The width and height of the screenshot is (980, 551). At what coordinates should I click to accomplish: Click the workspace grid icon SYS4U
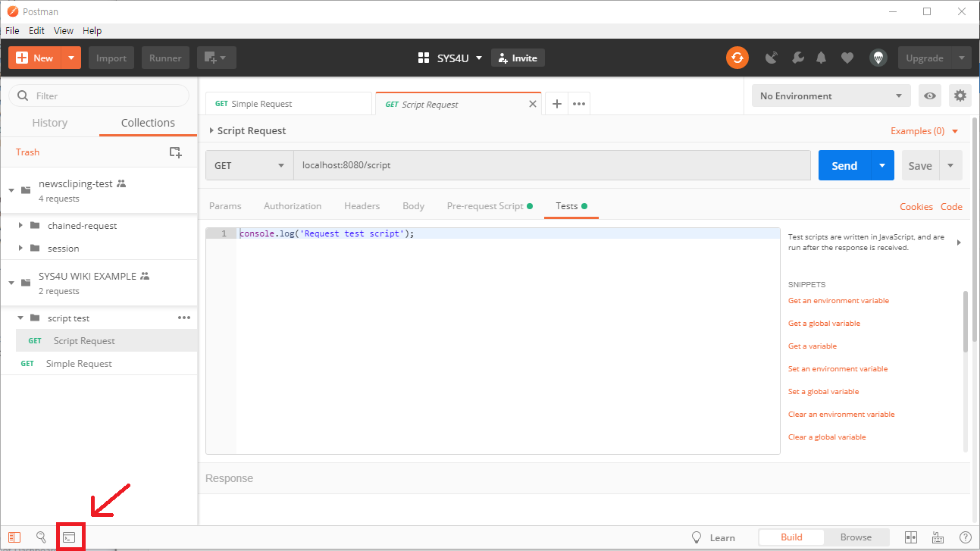point(424,58)
